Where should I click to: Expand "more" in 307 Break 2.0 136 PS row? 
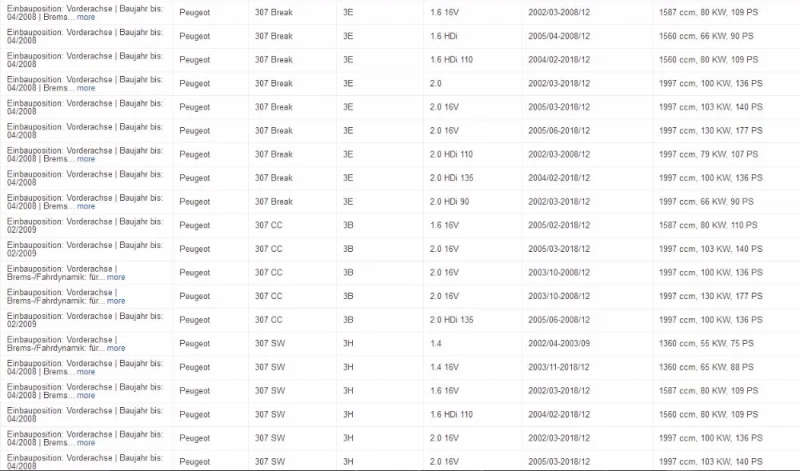click(86, 88)
